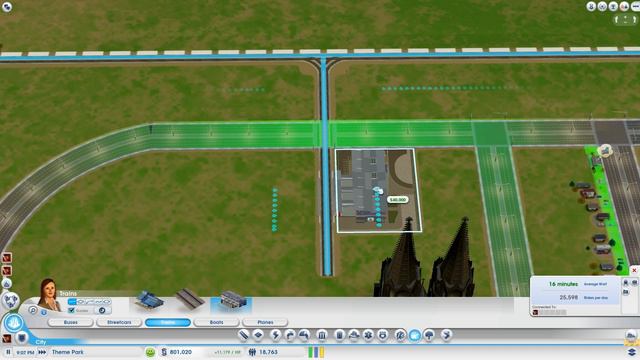The width and height of the screenshot is (640, 360).
Task: Click the region view globe icon top-right
Action: click(x=602, y=7)
